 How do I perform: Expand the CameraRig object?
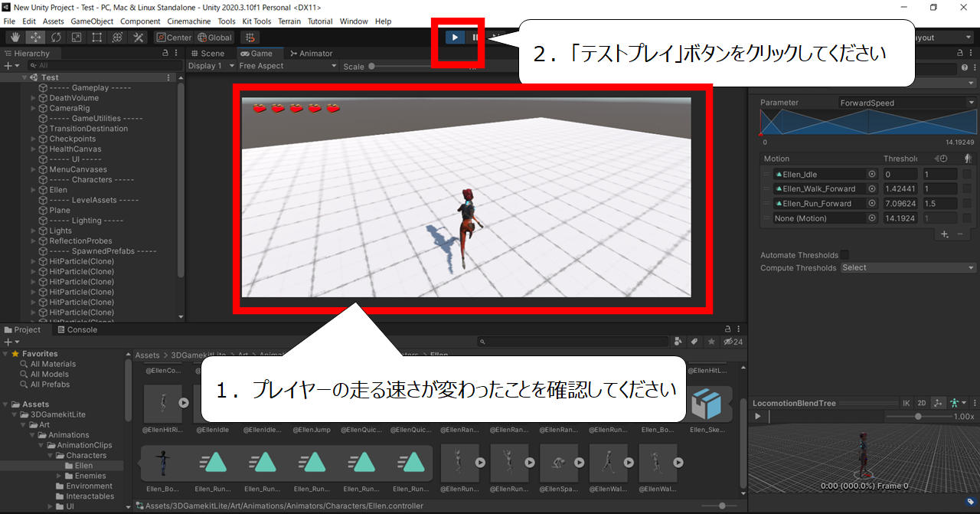pos(34,108)
